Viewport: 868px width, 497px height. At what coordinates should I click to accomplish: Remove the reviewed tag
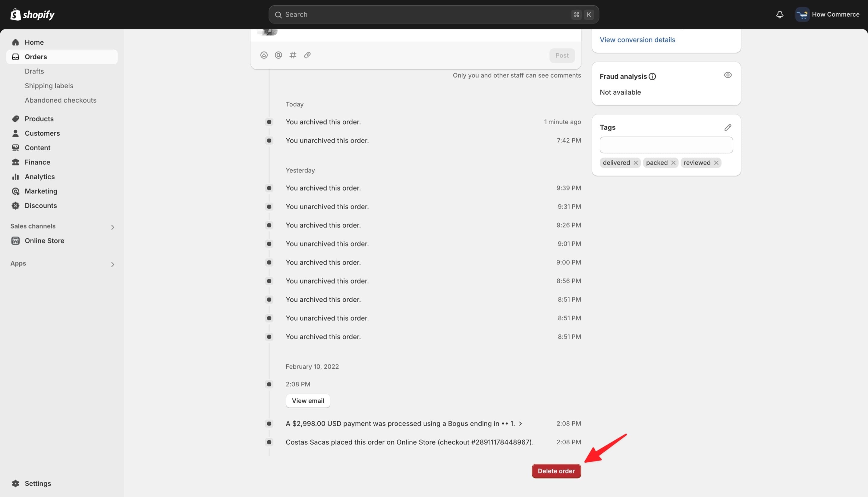pos(716,163)
